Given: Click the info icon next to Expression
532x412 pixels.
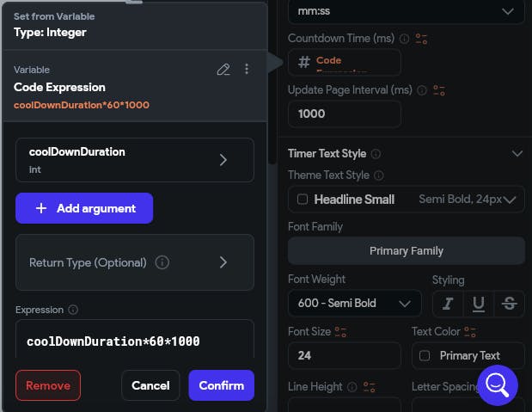Looking at the screenshot, I should (x=73, y=310).
